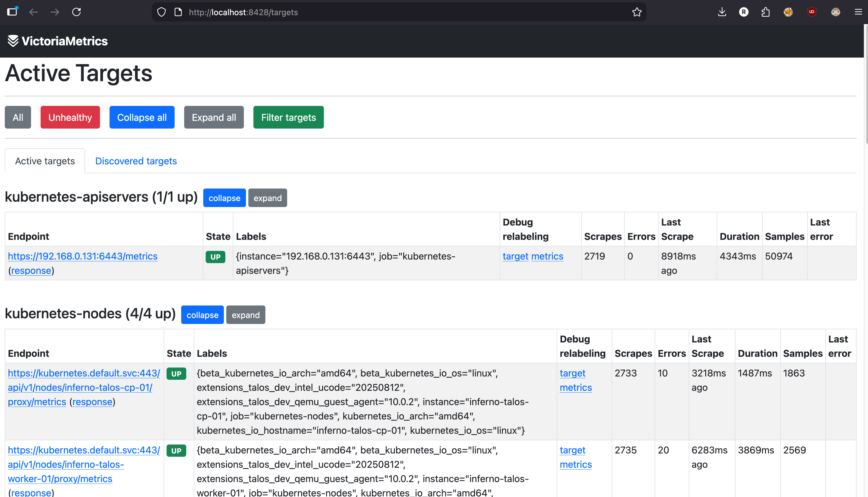
Task: Open the hamburger menu icon
Action: (858, 12)
